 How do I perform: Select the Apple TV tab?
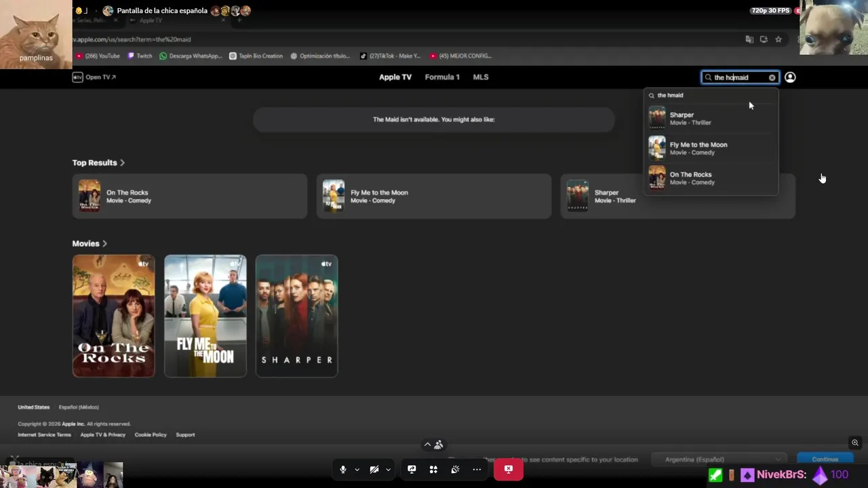[x=395, y=77]
